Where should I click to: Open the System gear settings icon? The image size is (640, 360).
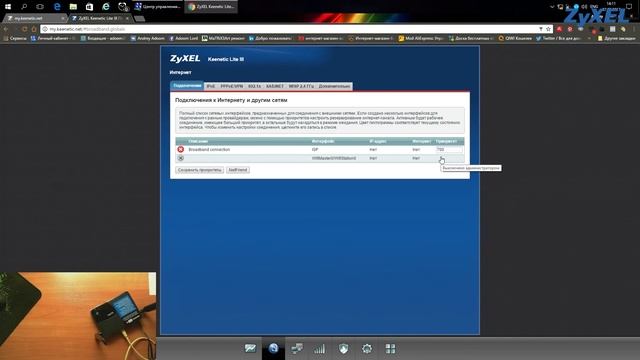(367, 349)
